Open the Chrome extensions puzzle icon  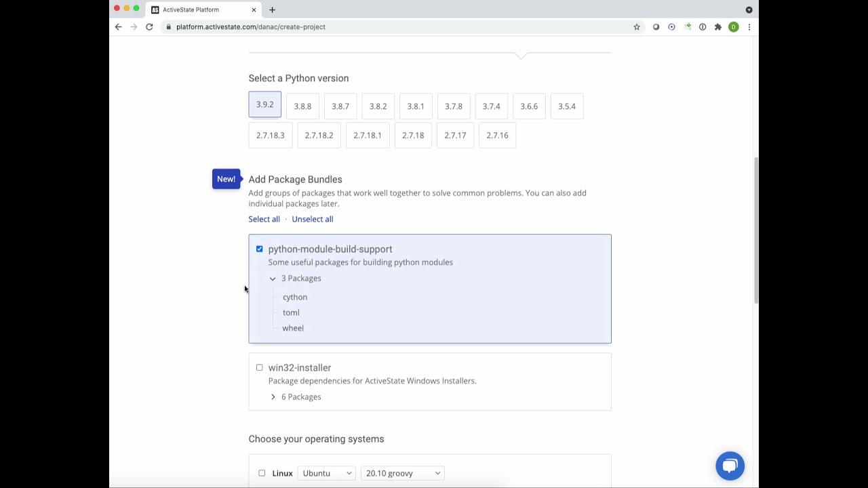(718, 27)
